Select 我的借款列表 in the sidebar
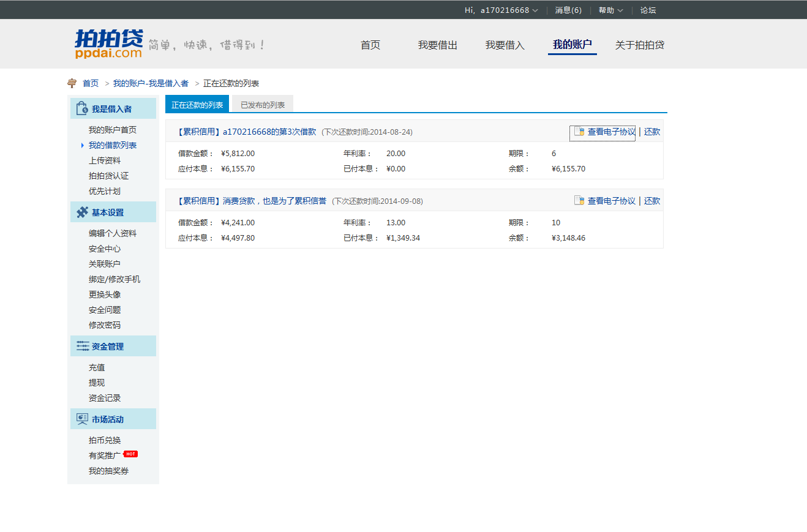The image size is (807, 532). 113,145
